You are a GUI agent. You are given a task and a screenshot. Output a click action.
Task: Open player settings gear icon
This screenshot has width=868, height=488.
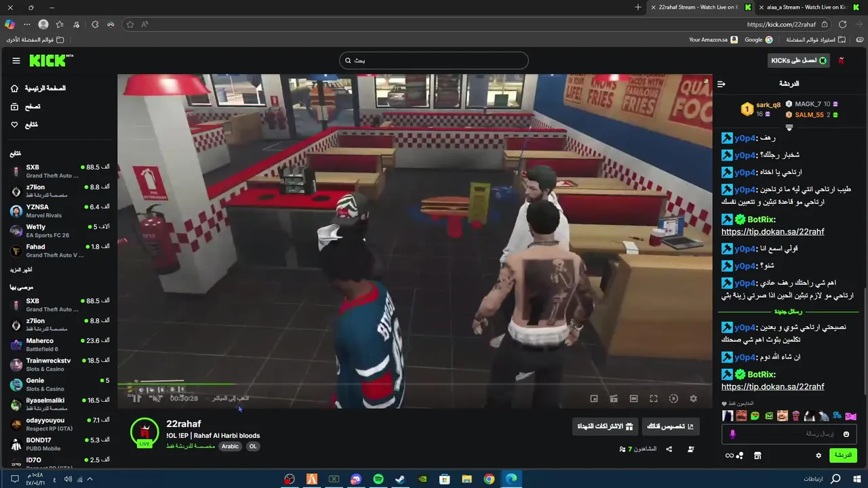pos(693,399)
